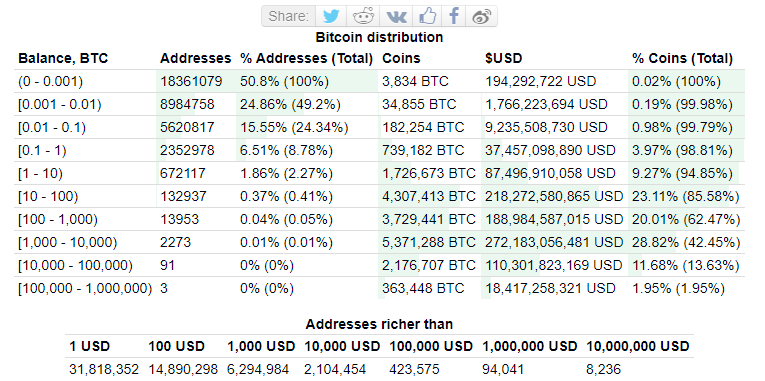The image size is (765, 381).
Task: Select the [100,000 - 1,000,000) row
Action: [382, 288]
